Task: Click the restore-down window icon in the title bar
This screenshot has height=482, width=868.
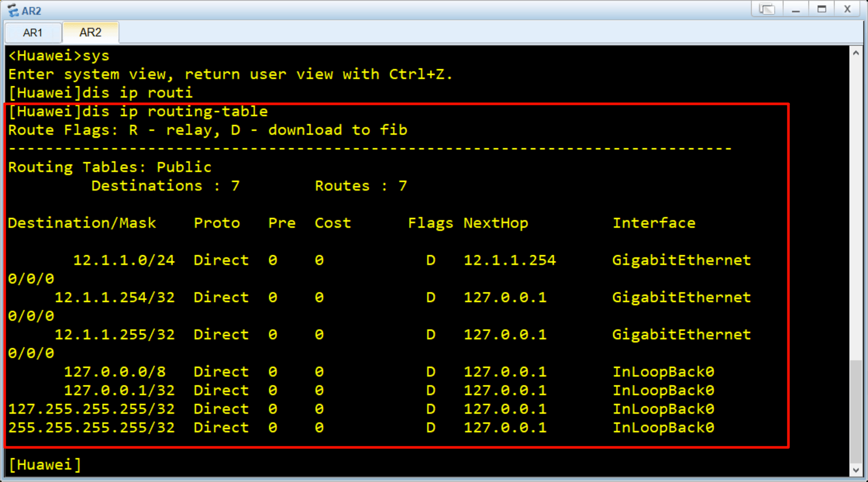Action: (x=767, y=9)
